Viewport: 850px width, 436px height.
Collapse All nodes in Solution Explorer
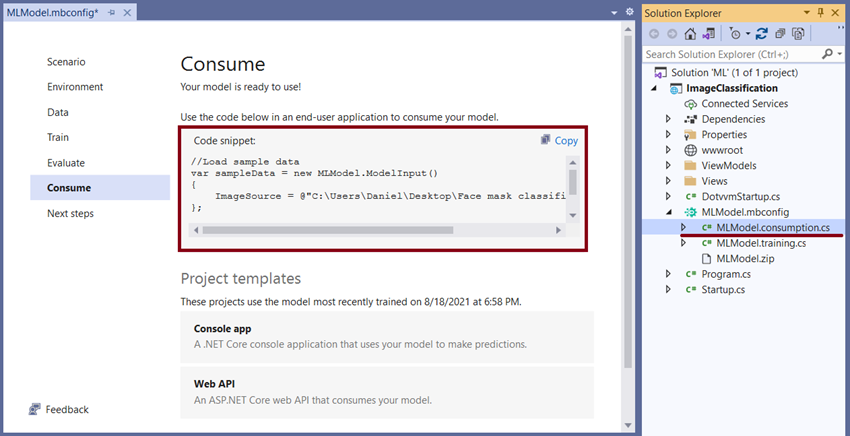coord(780,34)
